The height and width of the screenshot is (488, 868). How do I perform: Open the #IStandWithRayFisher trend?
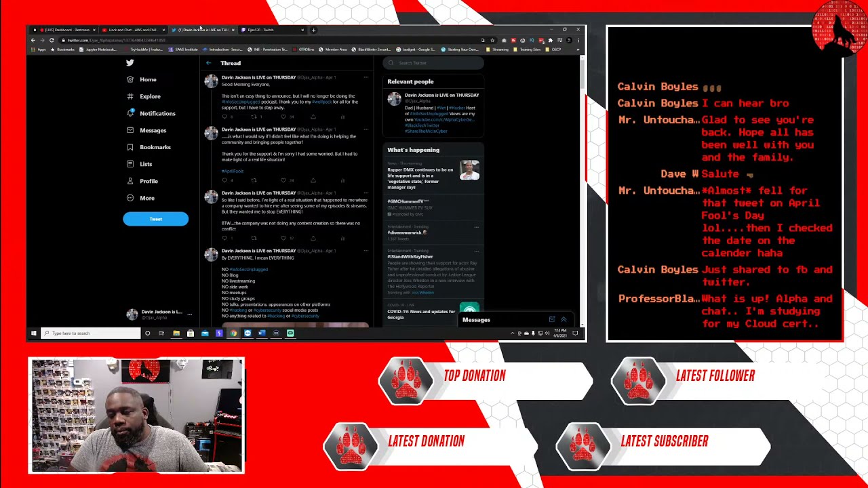point(410,257)
